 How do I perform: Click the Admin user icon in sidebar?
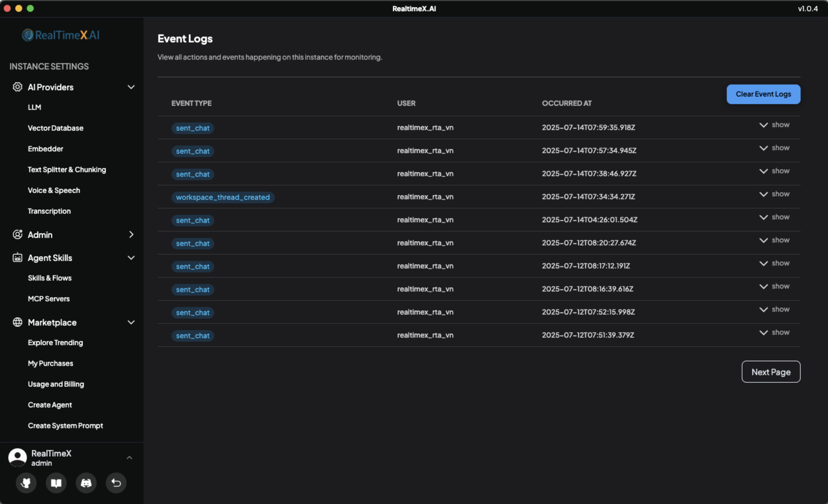[18, 234]
